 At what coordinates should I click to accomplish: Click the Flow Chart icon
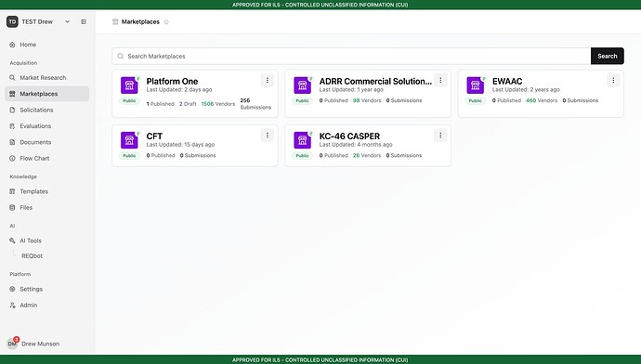(12, 158)
